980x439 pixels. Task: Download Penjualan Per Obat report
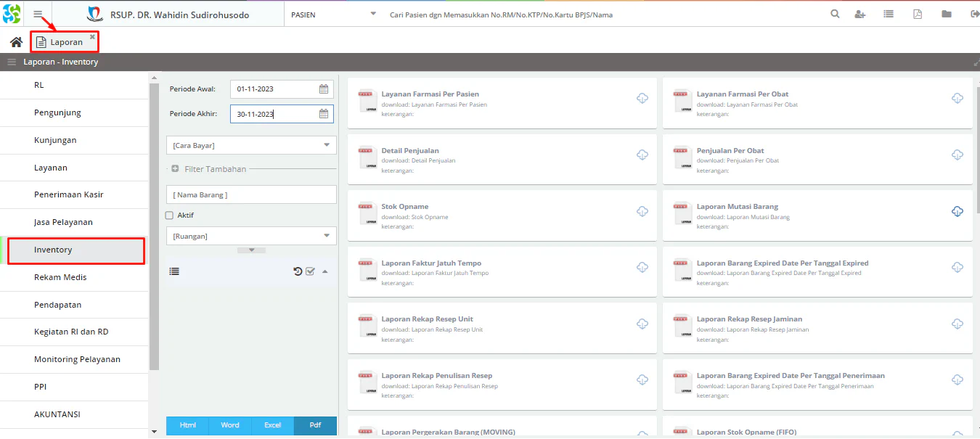point(957,155)
